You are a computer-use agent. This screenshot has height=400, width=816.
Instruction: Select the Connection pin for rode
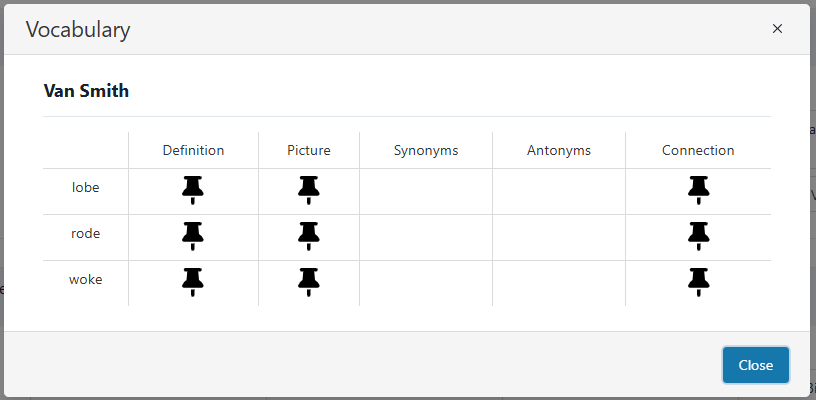pos(698,236)
